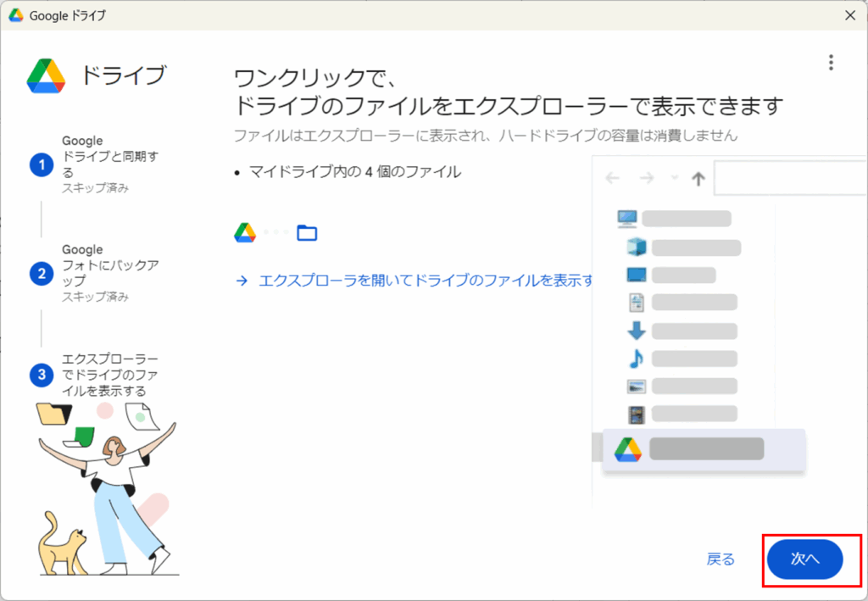
Task: Click the heading ワンクリックで、
Action: [x=315, y=78]
